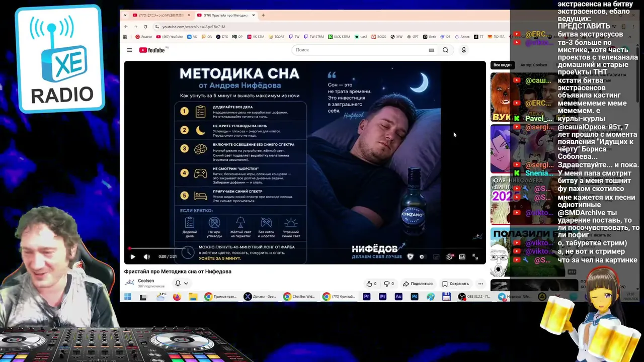This screenshot has height=362, width=644.
Task: Start voice search with the microphone
Action: pyautogui.click(x=464, y=50)
